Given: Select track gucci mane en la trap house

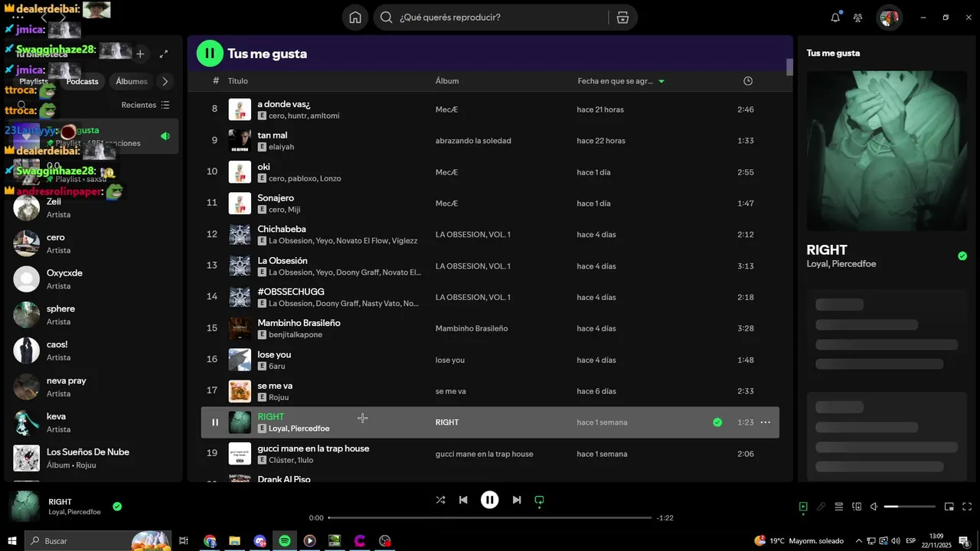Looking at the screenshot, I should [490, 454].
